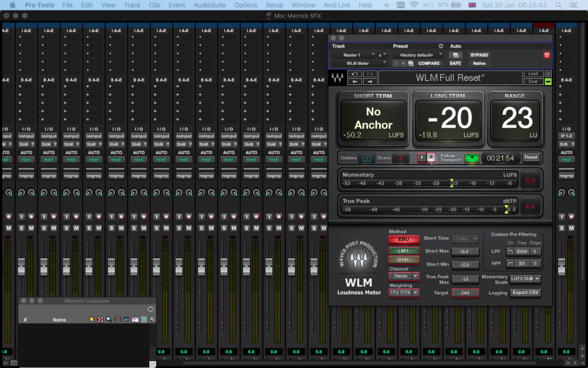588x368 pixels.
Task: Click pre/post roll flags icon in Memory Locations
Action: [118, 319]
